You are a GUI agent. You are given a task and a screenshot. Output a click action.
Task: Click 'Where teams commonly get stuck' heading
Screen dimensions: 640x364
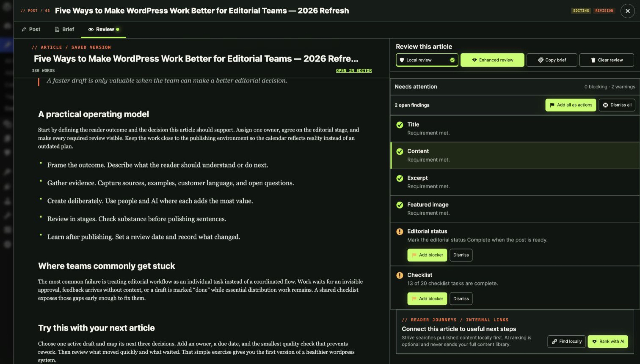tap(106, 266)
